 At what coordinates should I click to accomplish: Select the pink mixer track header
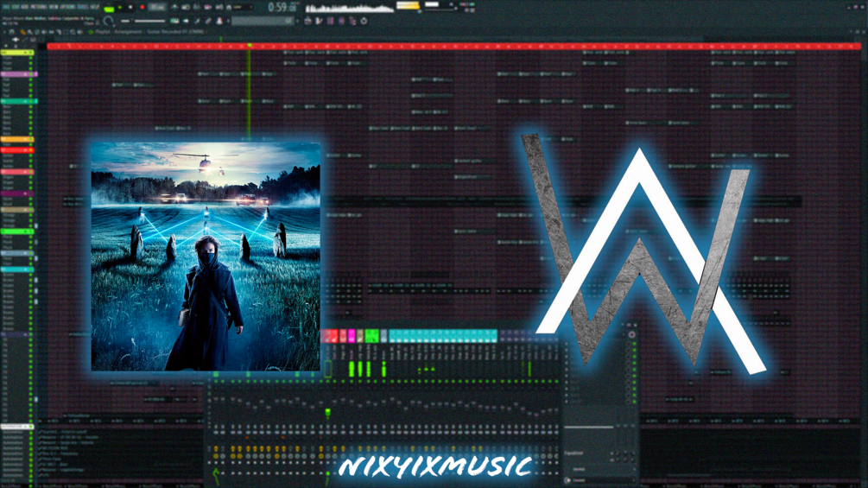pos(352,335)
